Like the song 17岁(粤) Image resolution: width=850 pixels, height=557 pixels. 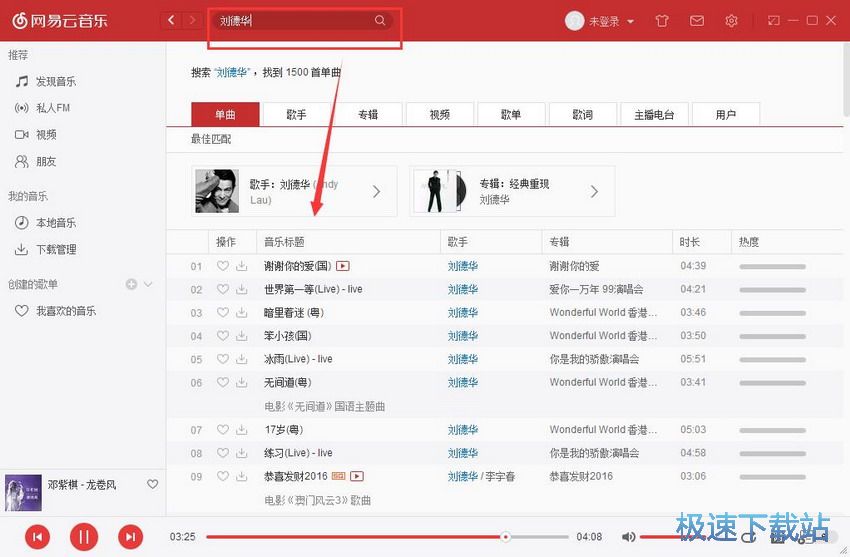pos(223,430)
